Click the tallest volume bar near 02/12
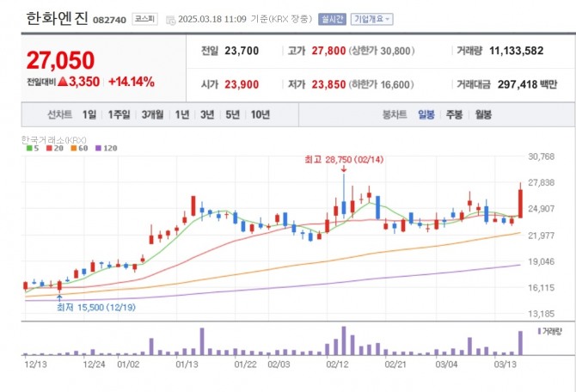This screenshot has height=392, width=576. [x=344, y=340]
